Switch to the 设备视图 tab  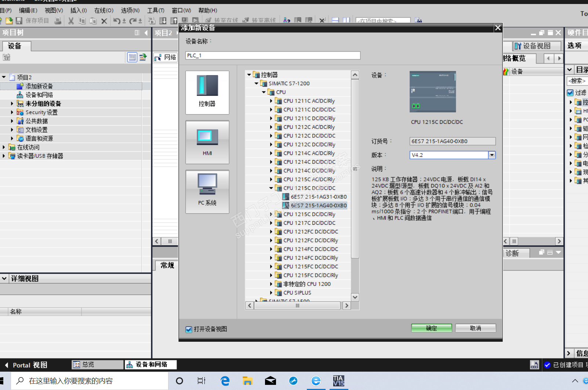click(x=537, y=46)
